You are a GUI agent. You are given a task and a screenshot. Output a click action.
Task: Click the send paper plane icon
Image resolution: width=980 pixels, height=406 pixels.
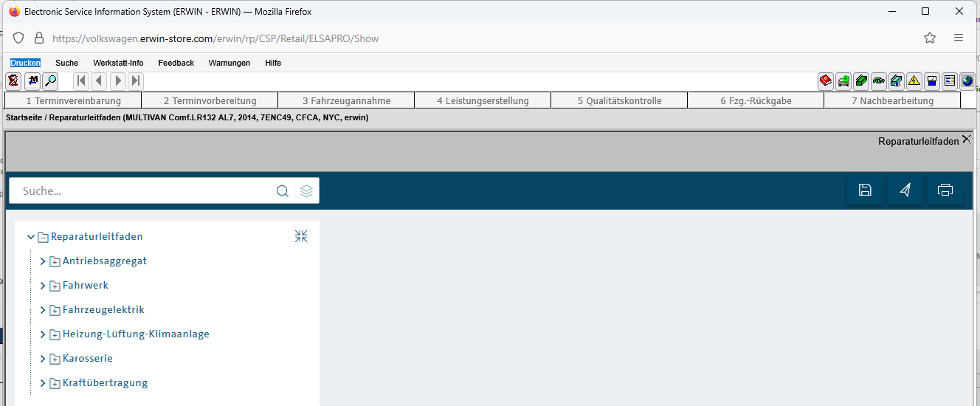pyautogui.click(x=905, y=190)
